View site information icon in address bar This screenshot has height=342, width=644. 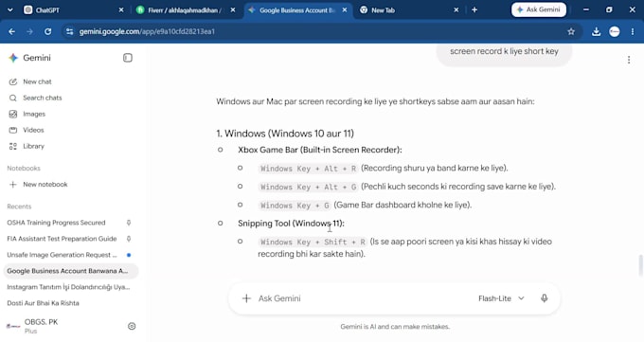[69, 31]
